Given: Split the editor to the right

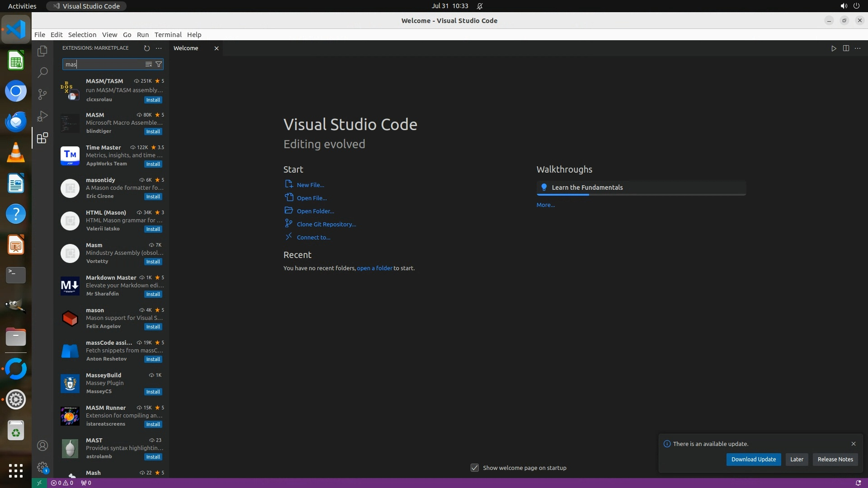Looking at the screenshot, I should pos(846,48).
